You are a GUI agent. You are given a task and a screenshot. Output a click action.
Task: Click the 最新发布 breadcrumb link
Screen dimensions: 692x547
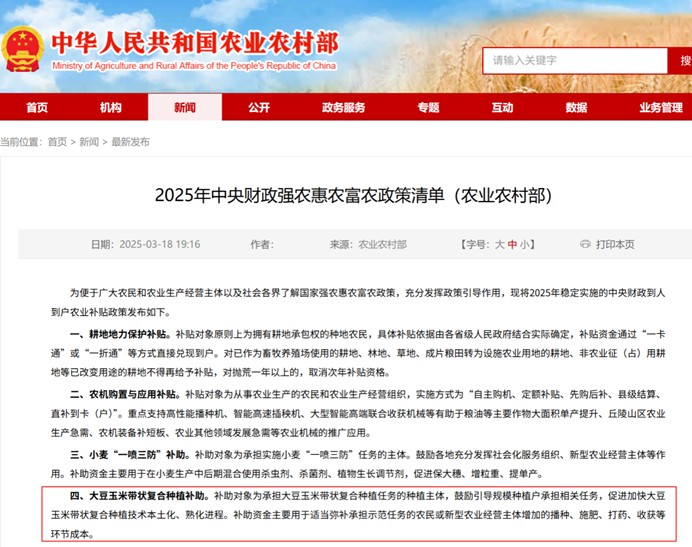pyautogui.click(x=131, y=142)
